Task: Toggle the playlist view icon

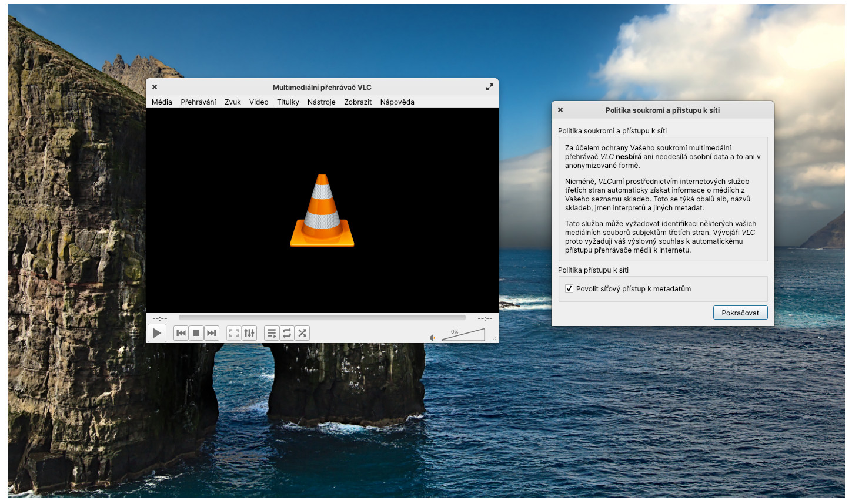Action: (x=272, y=333)
